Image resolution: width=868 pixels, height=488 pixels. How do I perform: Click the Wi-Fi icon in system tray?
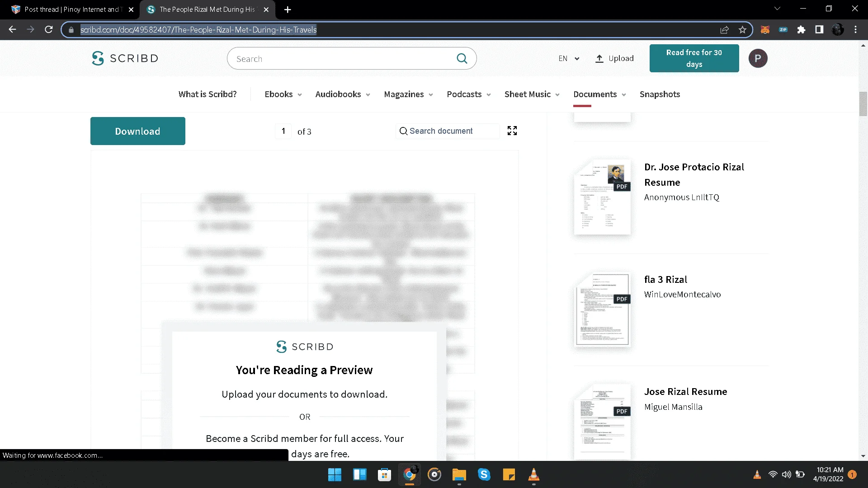click(773, 474)
